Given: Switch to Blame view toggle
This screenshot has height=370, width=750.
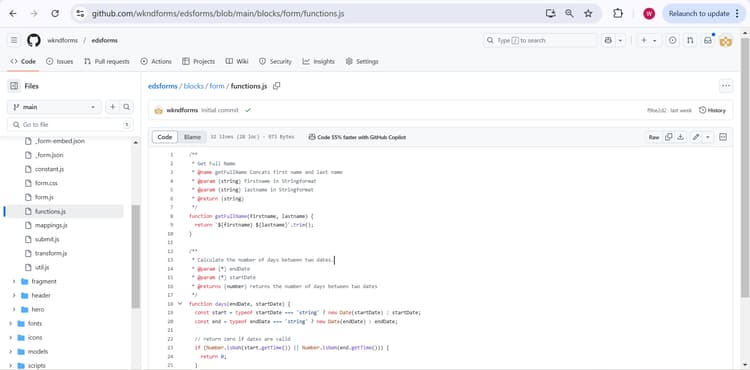Looking at the screenshot, I should pyautogui.click(x=192, y=137).
